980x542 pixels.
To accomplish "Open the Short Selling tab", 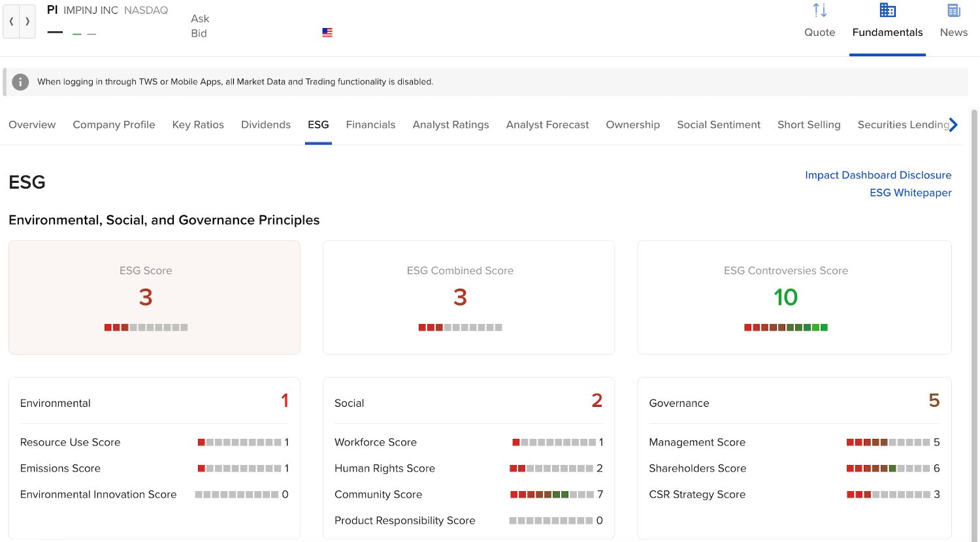I will [809, 125].
